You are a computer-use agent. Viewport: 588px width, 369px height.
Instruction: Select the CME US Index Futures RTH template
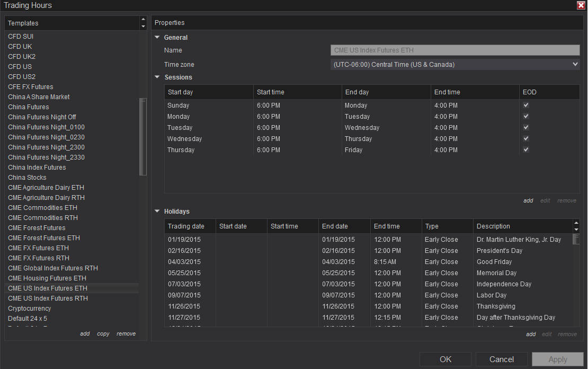click(x=48, y=298)
